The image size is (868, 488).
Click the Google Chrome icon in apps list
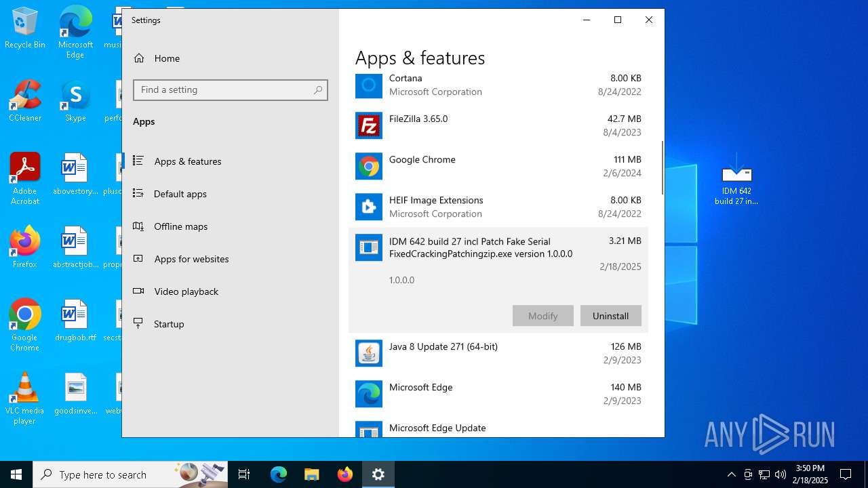point(369,166)
